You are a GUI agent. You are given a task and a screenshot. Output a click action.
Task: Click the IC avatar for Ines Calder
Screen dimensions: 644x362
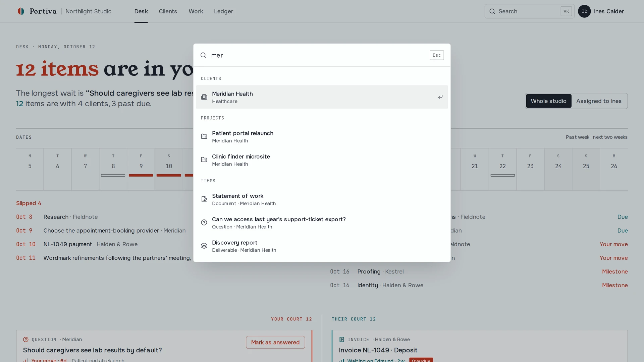click(x=584, y=11)
